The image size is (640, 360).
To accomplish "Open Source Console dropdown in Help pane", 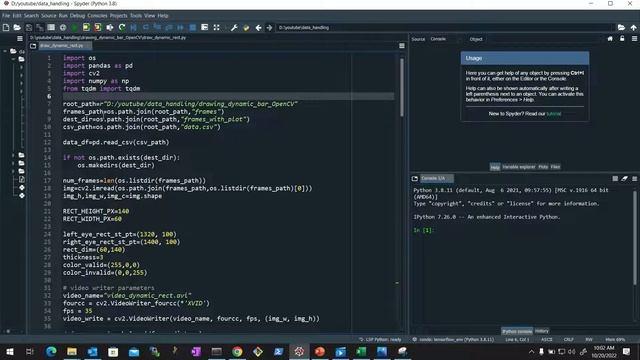I will 444,39.
